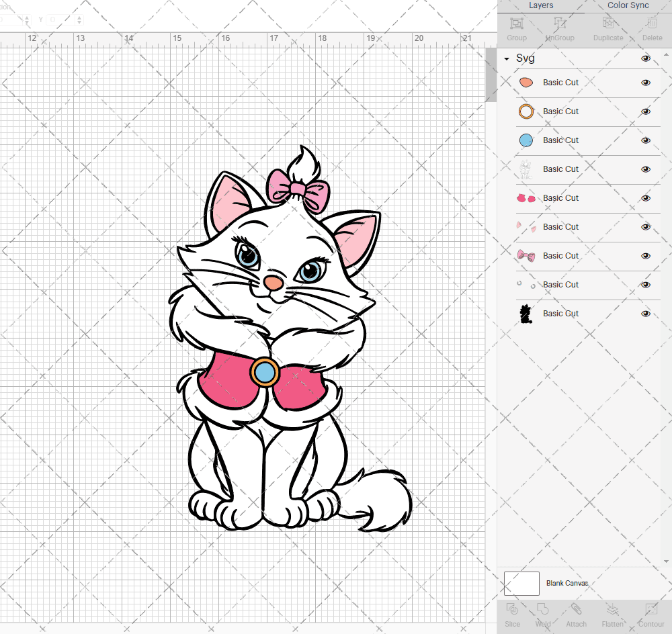Select the white cat outline layer thumbnail
The image size is (672, 634).
[x=526, y=169]
